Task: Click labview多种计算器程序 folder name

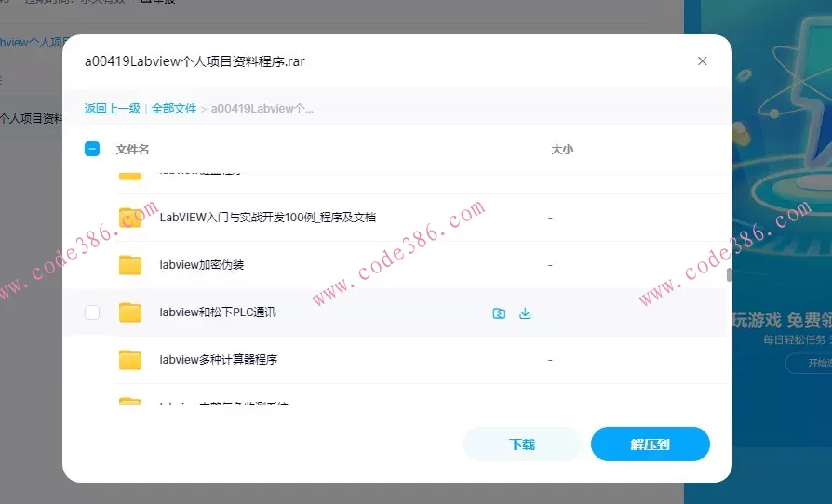Action: click(219, 360)
